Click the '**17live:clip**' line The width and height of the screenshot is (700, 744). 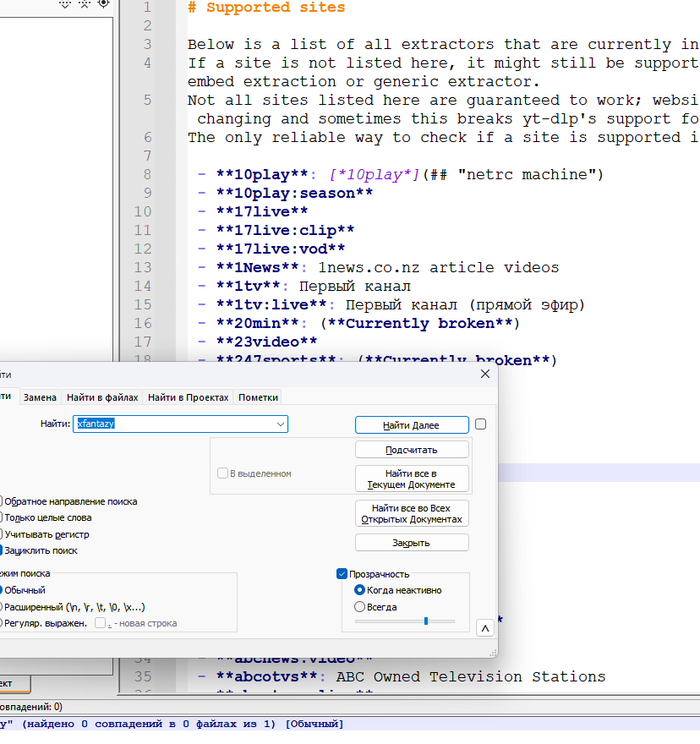pos(285,230)
